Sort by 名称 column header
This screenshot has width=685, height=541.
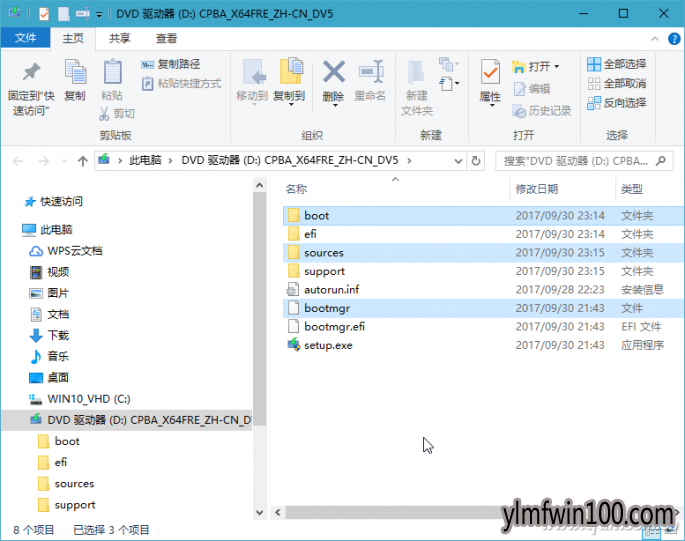click(x=296, y=189)
